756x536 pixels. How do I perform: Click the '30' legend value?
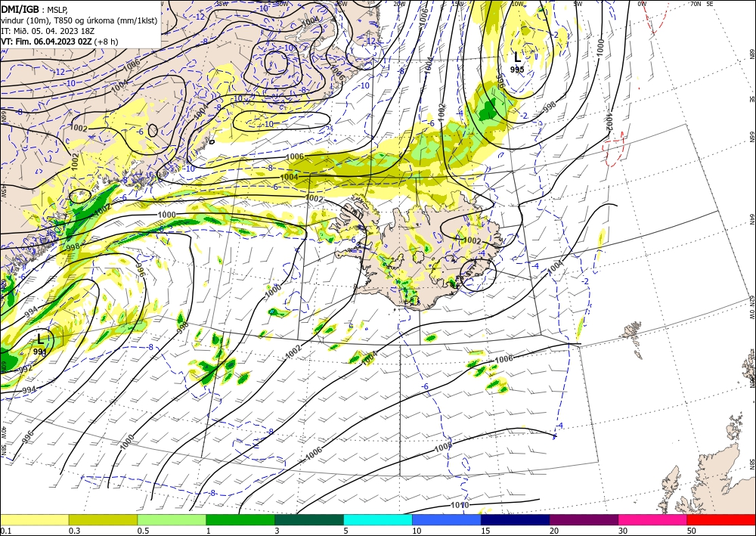coord(624,531)
